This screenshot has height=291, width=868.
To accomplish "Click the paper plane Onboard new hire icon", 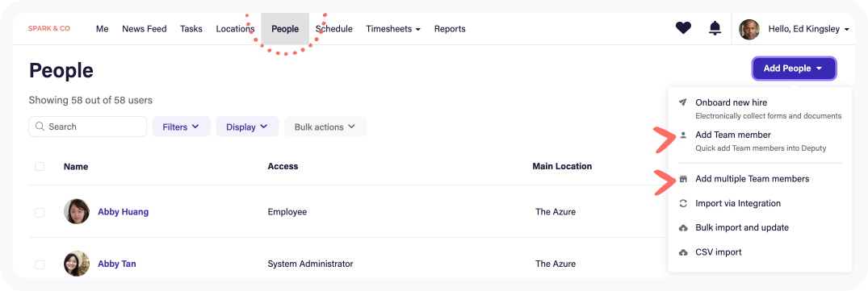I will 683,102.
